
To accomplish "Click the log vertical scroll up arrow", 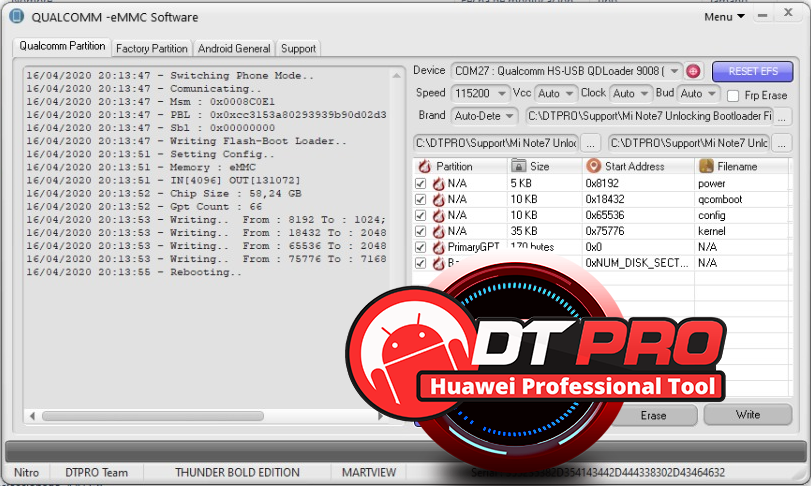I will [397, 75].
